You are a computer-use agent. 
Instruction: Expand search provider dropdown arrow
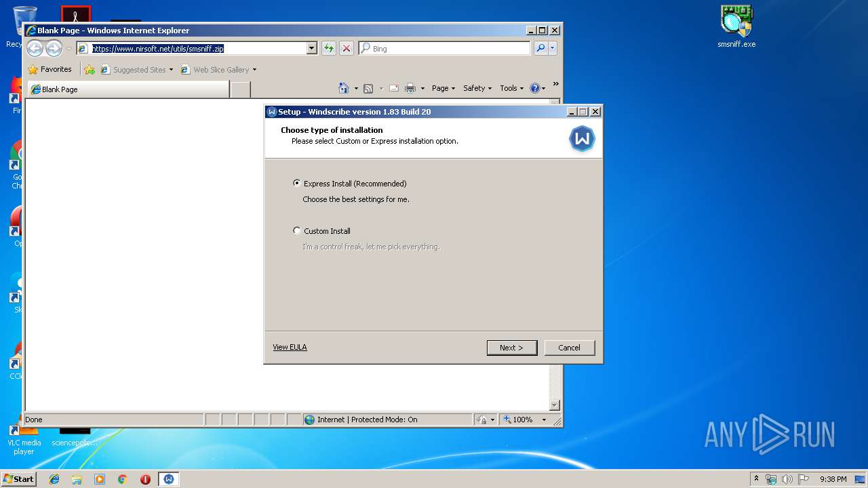click(553, 48)
